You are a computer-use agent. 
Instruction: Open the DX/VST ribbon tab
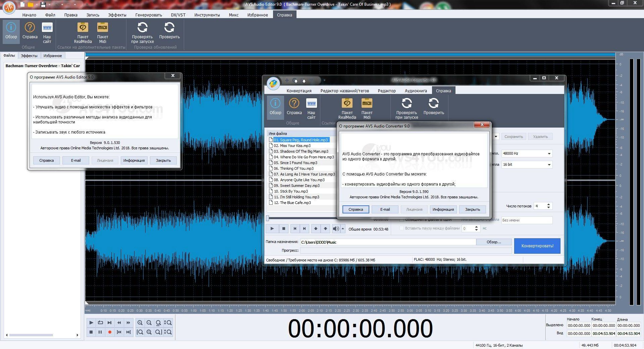click(178, 15)
